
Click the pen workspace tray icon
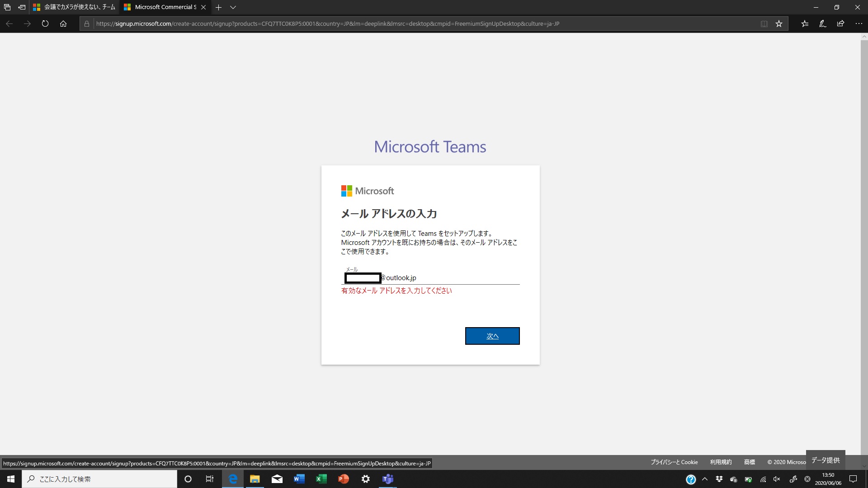coord(793,479)
